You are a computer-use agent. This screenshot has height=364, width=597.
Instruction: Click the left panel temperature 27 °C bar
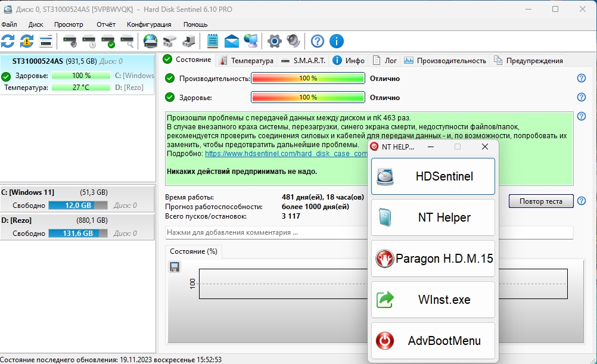pos(81,87)
